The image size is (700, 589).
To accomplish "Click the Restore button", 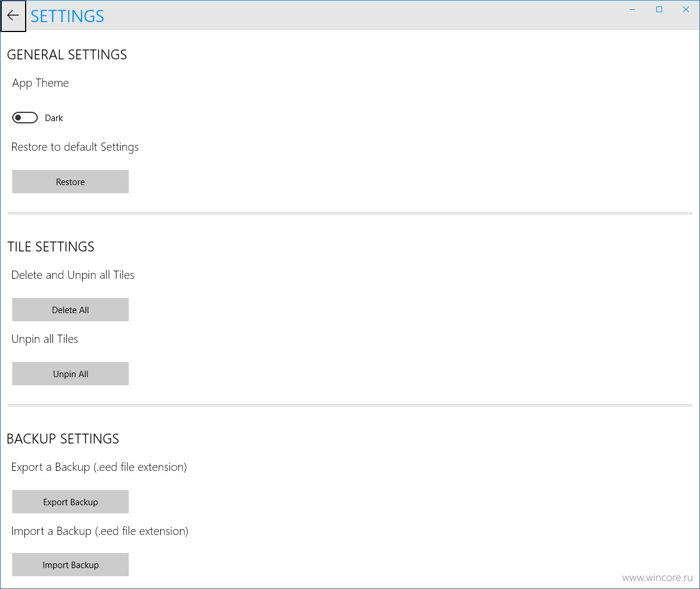I will (70, 182).
